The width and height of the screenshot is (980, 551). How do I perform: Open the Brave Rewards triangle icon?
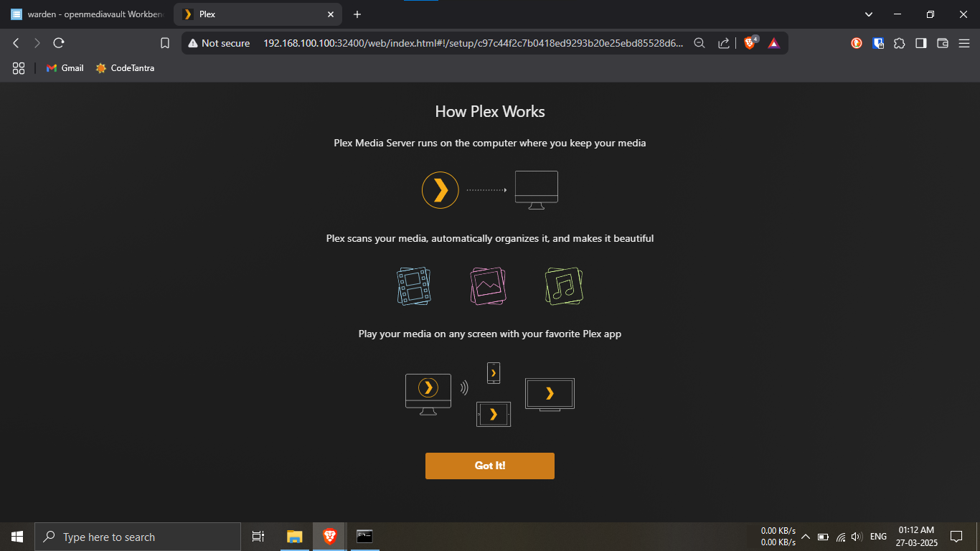(773, 43)
